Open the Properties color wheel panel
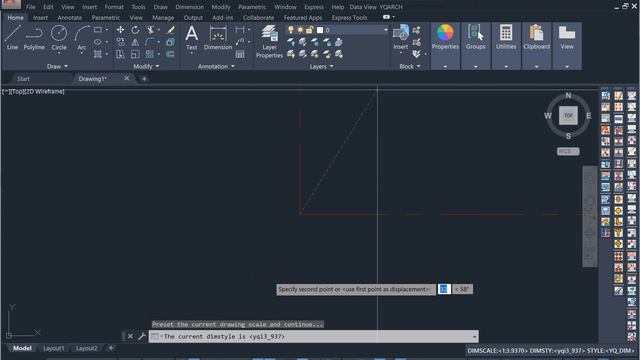 445,37
